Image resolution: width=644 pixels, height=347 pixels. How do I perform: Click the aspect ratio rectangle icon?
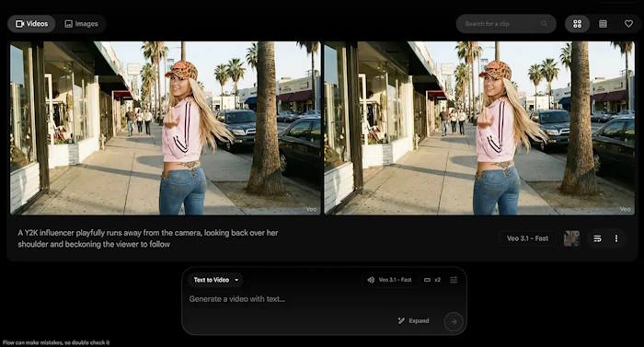[x=427, y=280]
